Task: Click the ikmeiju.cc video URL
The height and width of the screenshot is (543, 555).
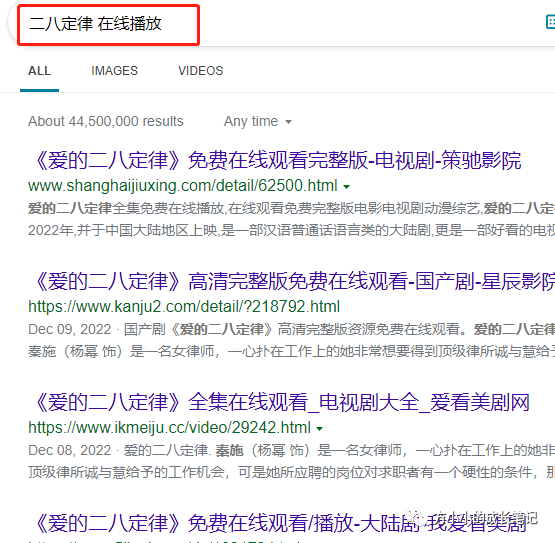Action: [170, 428]
